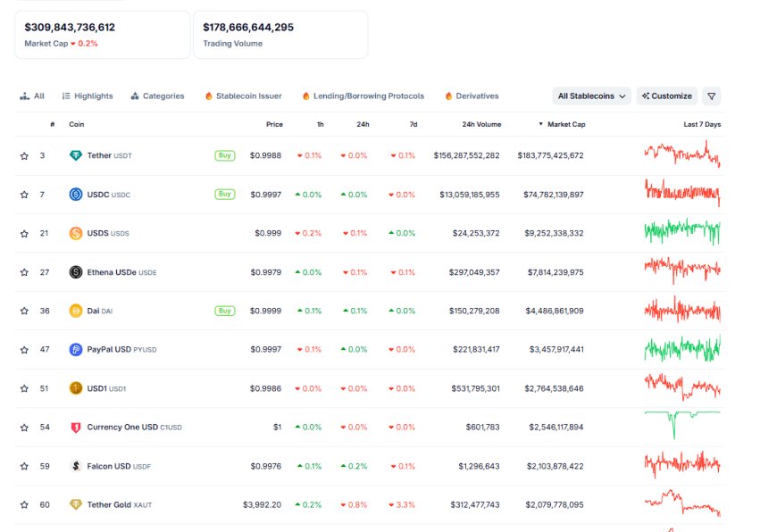777x532 pixels.
Task: Click the USDC coin logo icon
Action: pos(75,195)
